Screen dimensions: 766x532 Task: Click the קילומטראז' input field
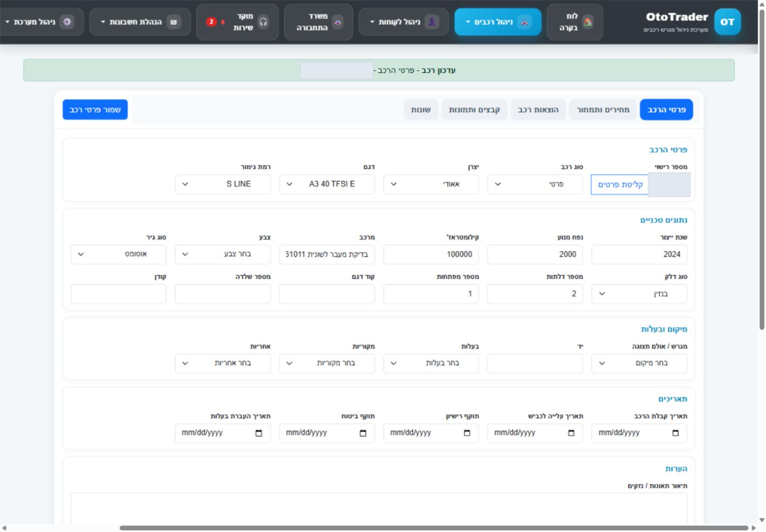[x=431, y=254]
